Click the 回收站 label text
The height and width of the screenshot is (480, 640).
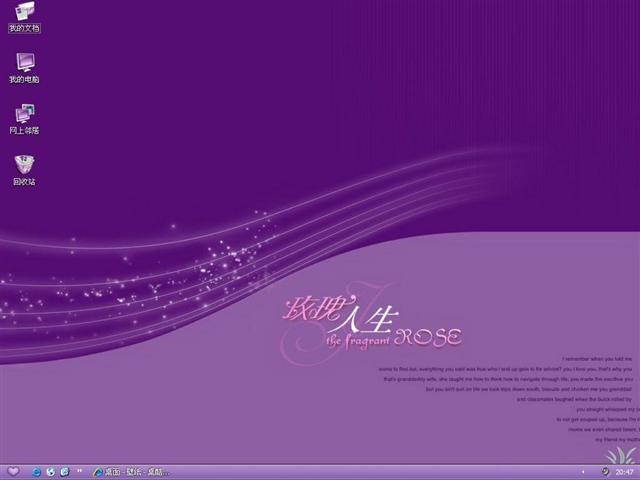coord(24,182)
